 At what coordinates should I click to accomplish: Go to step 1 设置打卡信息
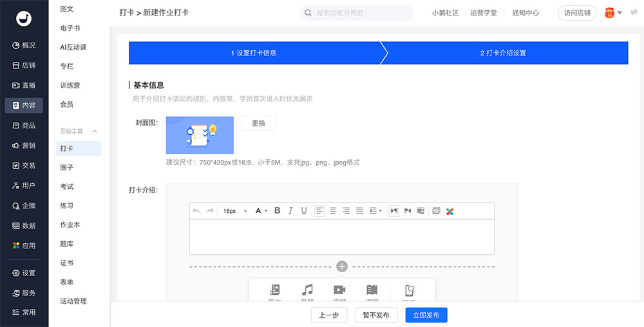tap(254, 53)
